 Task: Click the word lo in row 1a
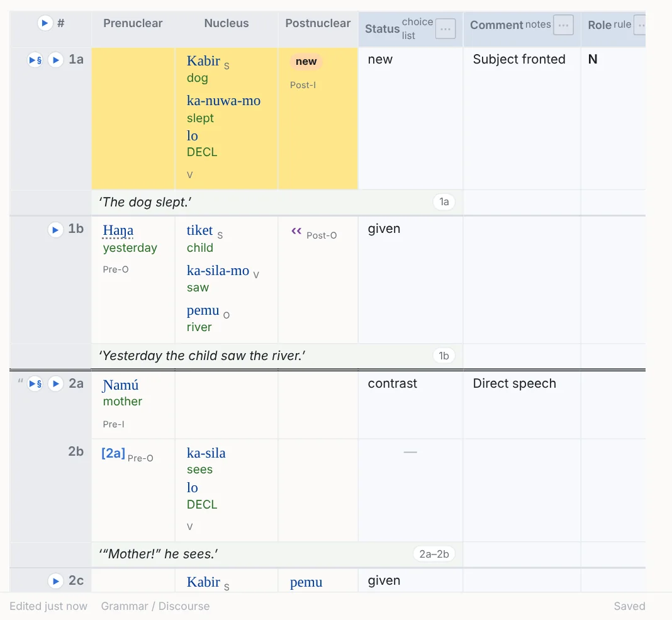(193, 136)
